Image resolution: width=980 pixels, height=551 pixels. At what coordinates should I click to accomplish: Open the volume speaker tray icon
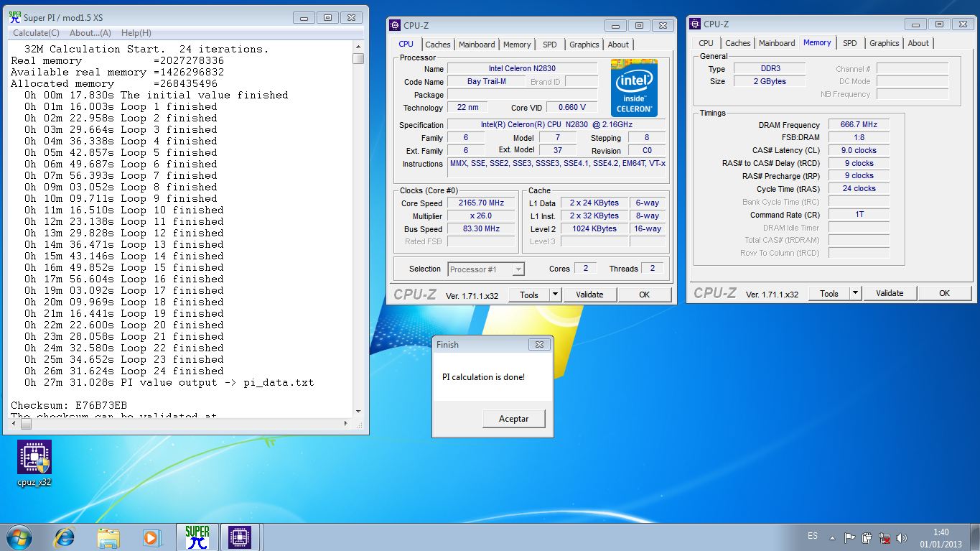tap(902, 537)
